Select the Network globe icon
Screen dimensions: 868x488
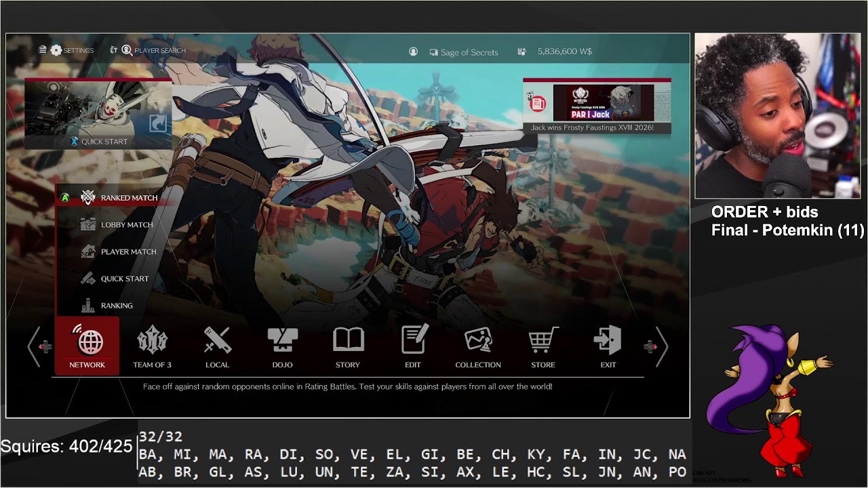tap(87, 340)
